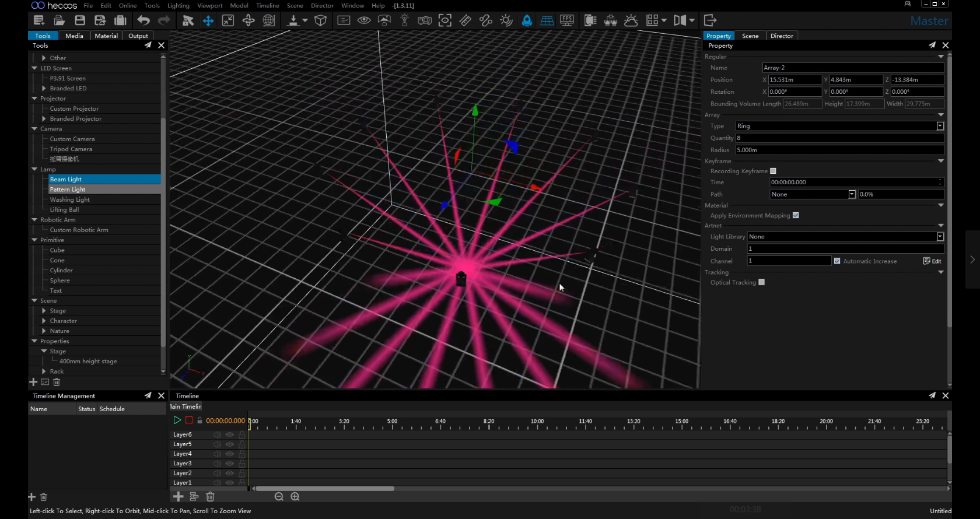Toggle the Recording Keyframe checkbox

(773, 171)
